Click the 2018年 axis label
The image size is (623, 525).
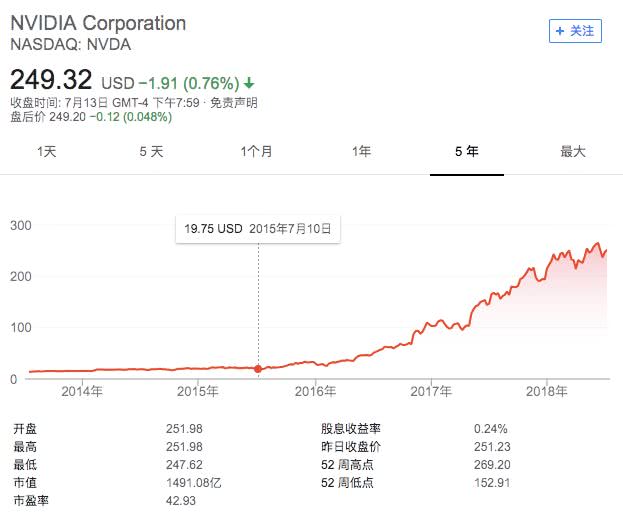(x=547, y=390)
